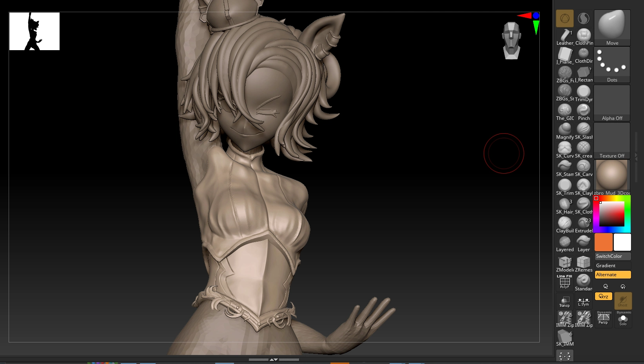Select the Extruder brush
This screenshot has width=644, height=364.
(584, 225)
